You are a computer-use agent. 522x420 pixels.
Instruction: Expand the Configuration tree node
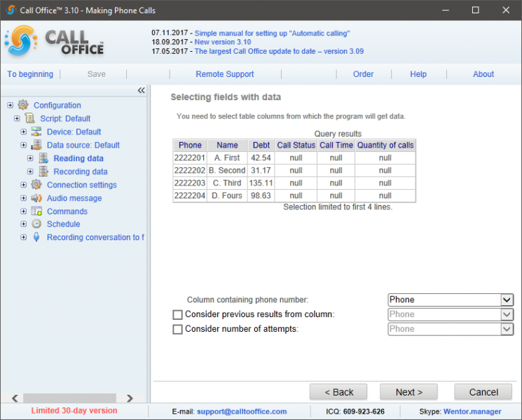tap(11, 105)
